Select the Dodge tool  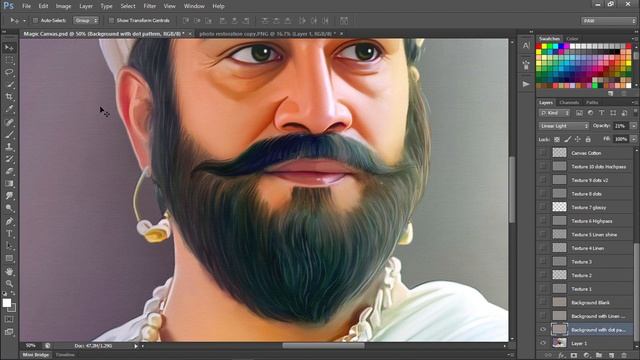click(9, 209)
